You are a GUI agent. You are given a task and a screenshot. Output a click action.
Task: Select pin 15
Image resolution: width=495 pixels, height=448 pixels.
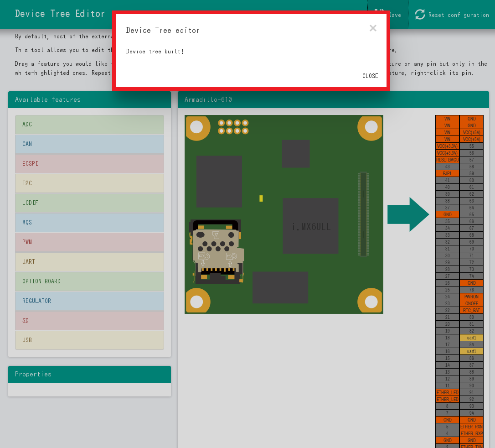click(447, 358)
